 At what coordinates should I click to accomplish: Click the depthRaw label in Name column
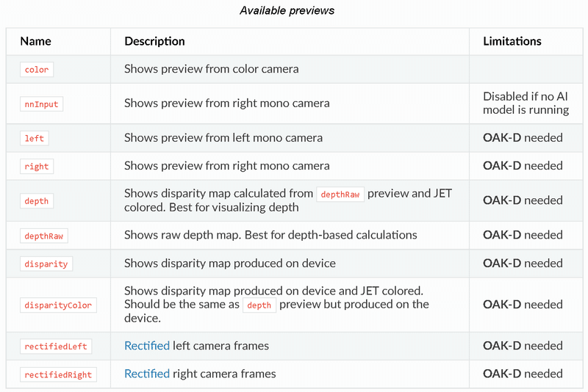(x=44, y=236)
